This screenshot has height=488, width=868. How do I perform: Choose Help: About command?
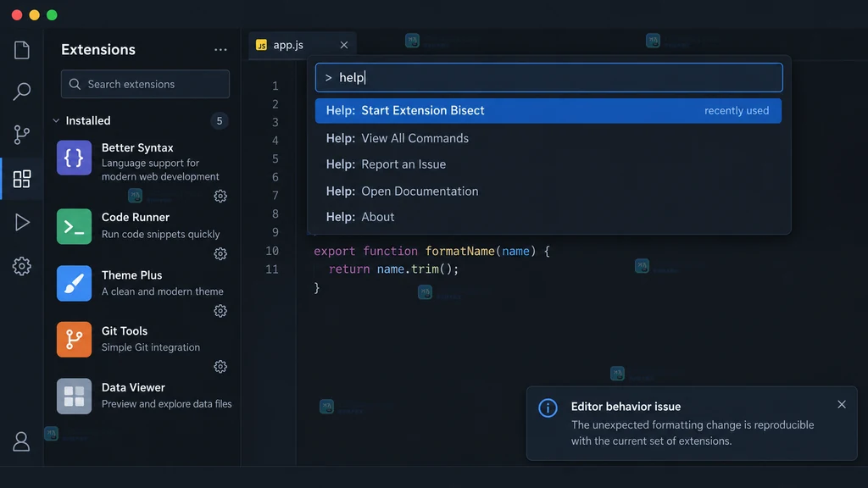tap(548, 217)
